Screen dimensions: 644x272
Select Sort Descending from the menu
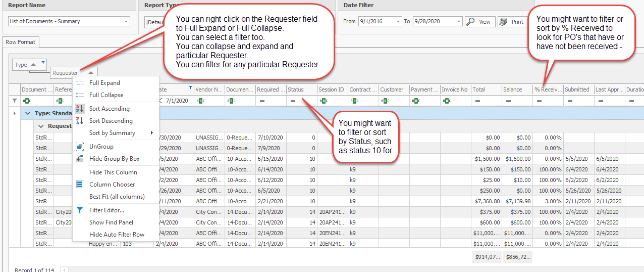pos(111,121)
